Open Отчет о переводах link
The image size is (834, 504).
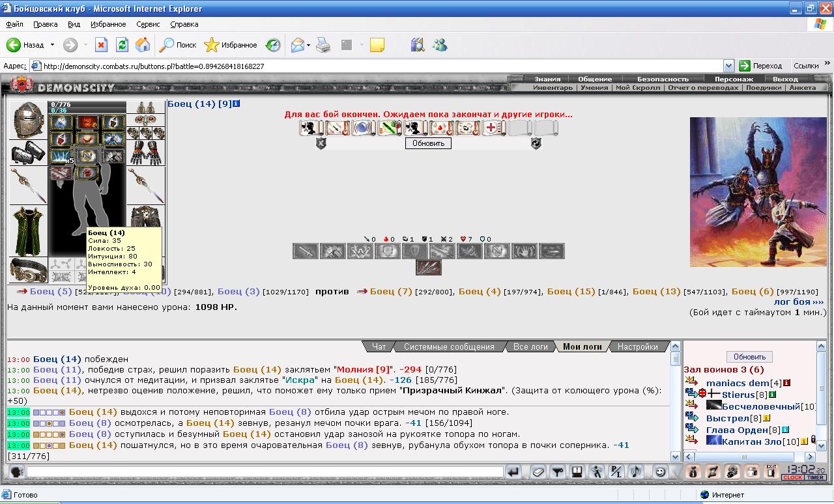click(x=704, y=87)
